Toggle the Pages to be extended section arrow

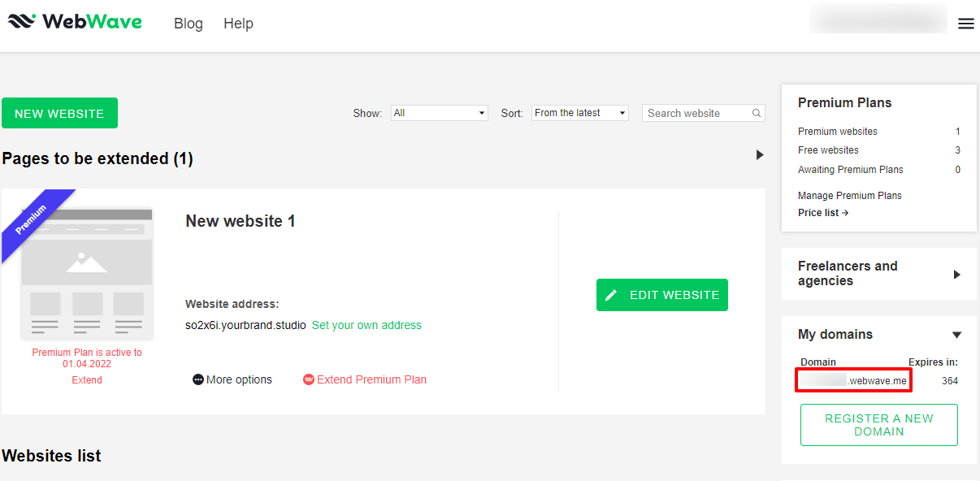click(x=760, y=154)
